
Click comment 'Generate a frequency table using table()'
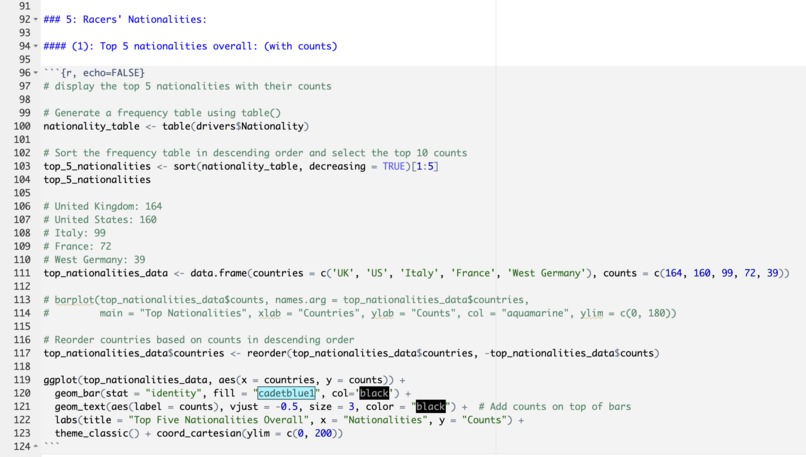pos(168,113)
